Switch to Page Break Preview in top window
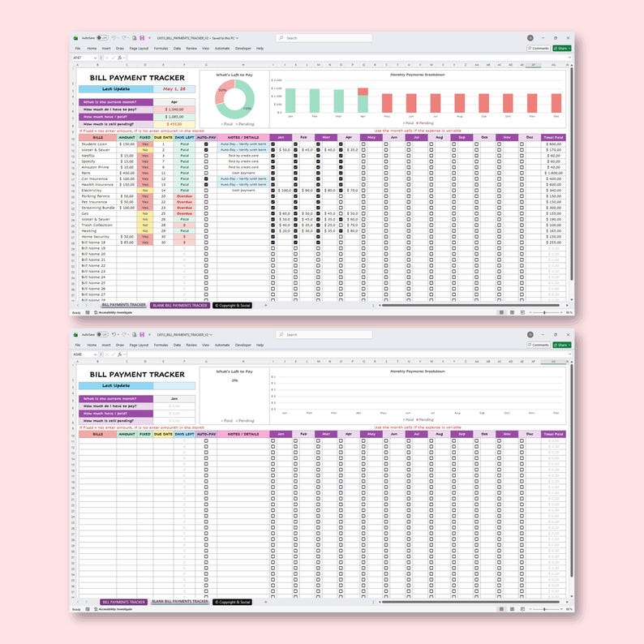Viewport: 644px width, 644px height. point(522,312)
